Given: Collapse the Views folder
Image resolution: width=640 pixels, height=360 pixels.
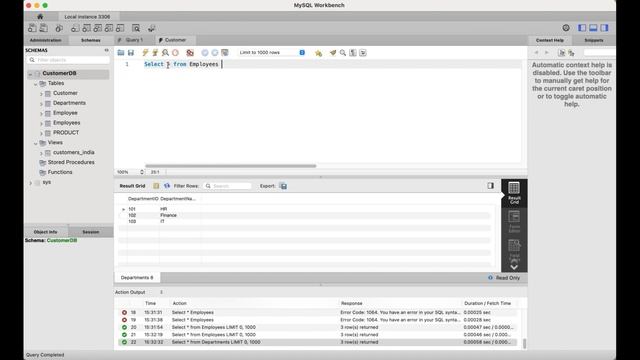Looking at the screenshot, I should [x=36, y=143].
